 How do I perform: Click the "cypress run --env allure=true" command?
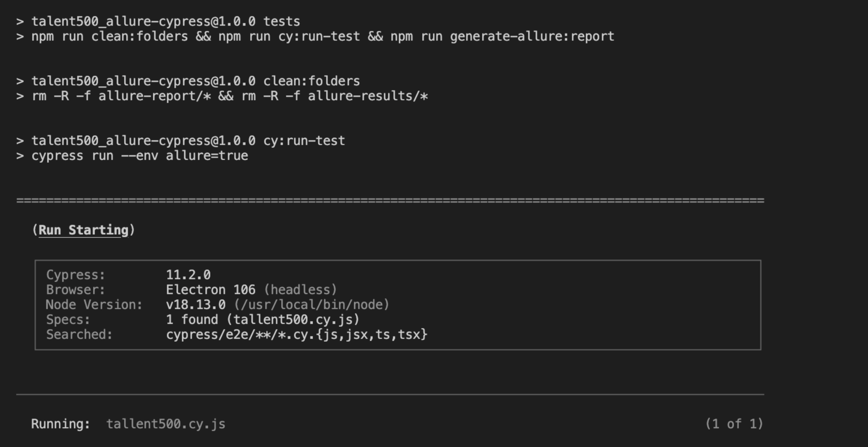[139, 156]
